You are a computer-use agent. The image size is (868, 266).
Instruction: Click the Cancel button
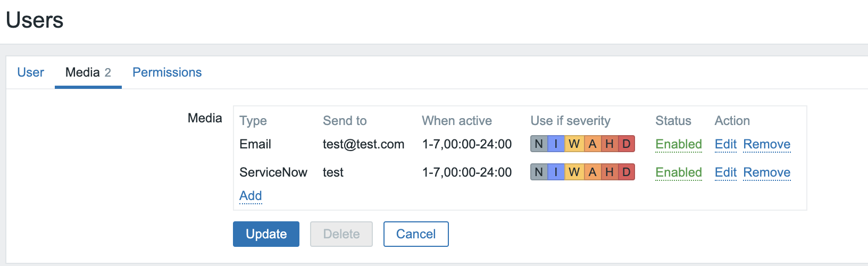[x=416, y=234]
